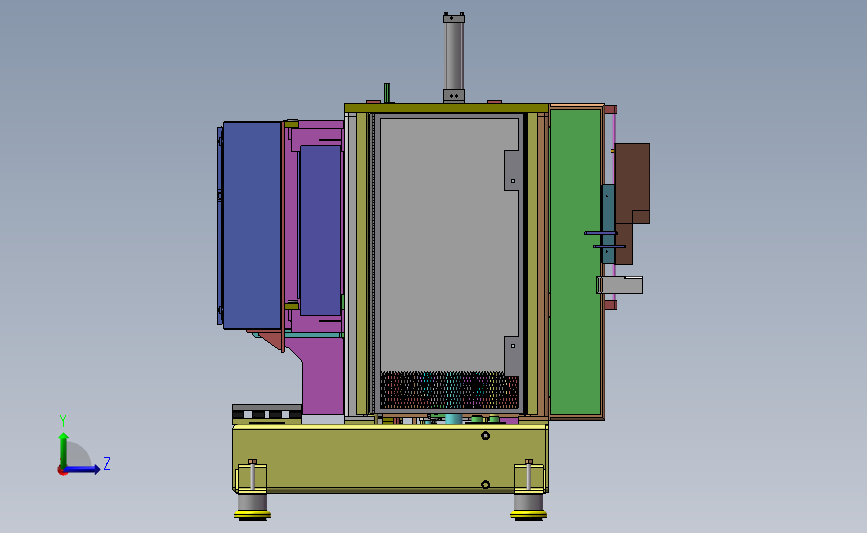Select the gray central door panel
This screenshot has height=533, width=867.
pos(449,243)
